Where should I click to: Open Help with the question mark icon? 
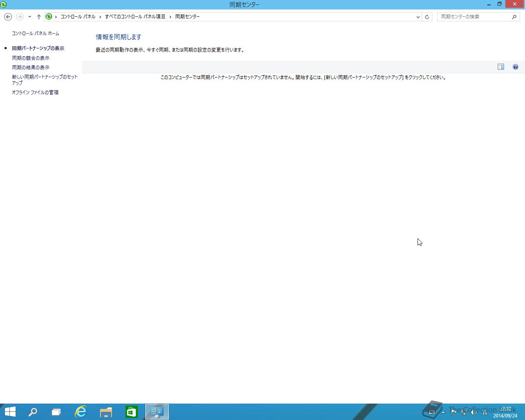(x=516, y=67)
